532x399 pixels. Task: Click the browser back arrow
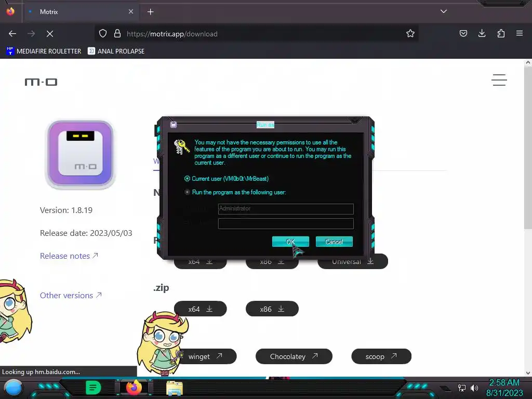(x=12, y=34)
